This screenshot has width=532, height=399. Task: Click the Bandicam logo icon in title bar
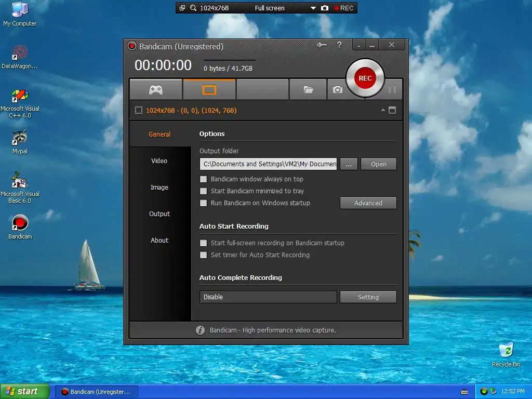coord(131,46)
